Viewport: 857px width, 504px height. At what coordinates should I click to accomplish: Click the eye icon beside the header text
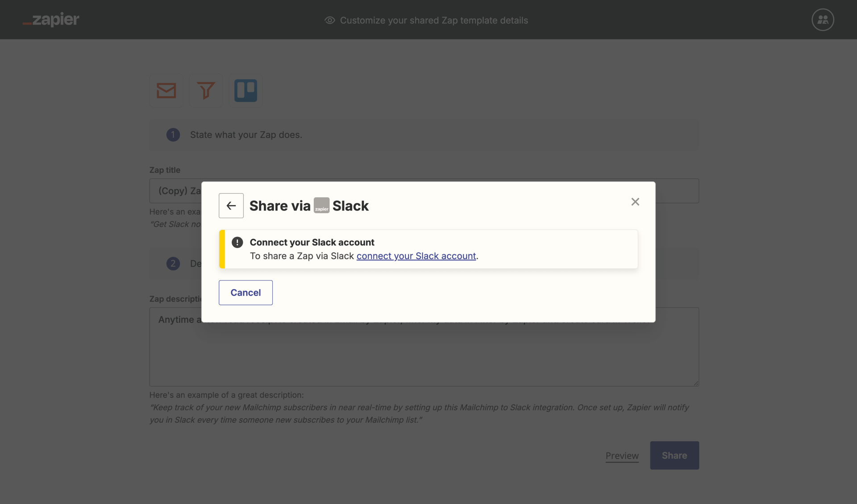point(329,21)
